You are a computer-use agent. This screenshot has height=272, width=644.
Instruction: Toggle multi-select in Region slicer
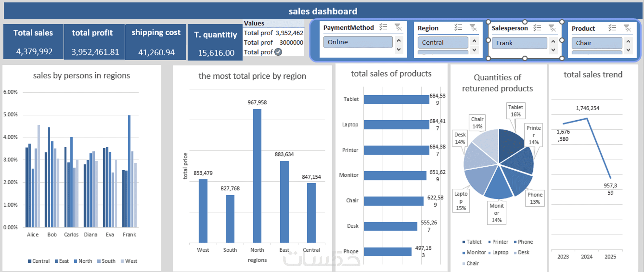(458, 27)
